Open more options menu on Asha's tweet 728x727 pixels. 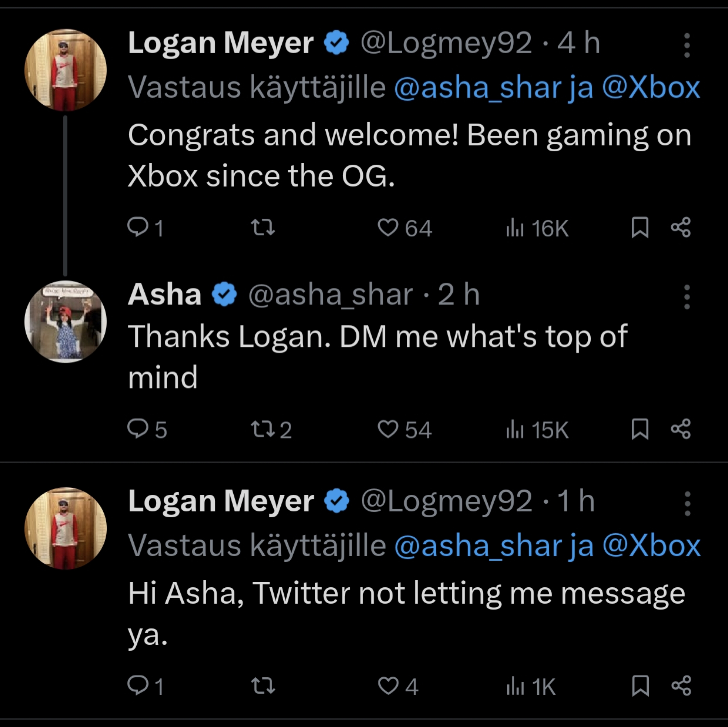(x=687, y=297)
